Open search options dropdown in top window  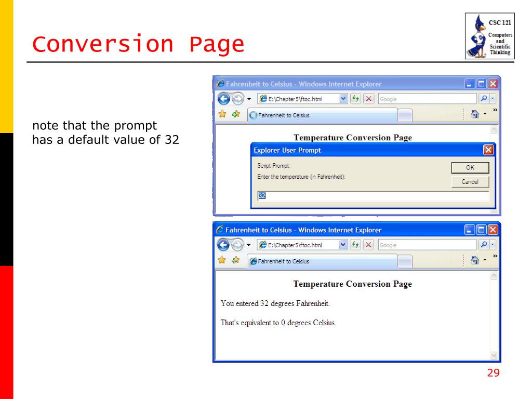493,98
